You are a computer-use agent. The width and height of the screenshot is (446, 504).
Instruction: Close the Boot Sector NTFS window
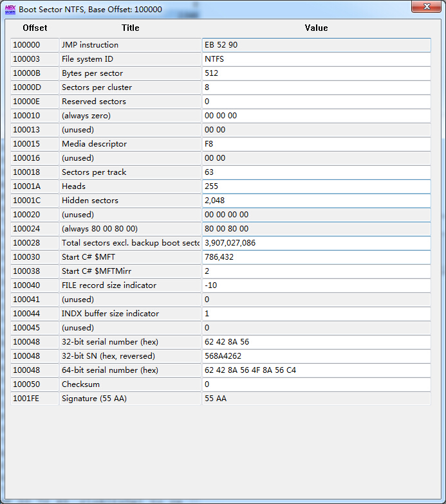[426, 7]
